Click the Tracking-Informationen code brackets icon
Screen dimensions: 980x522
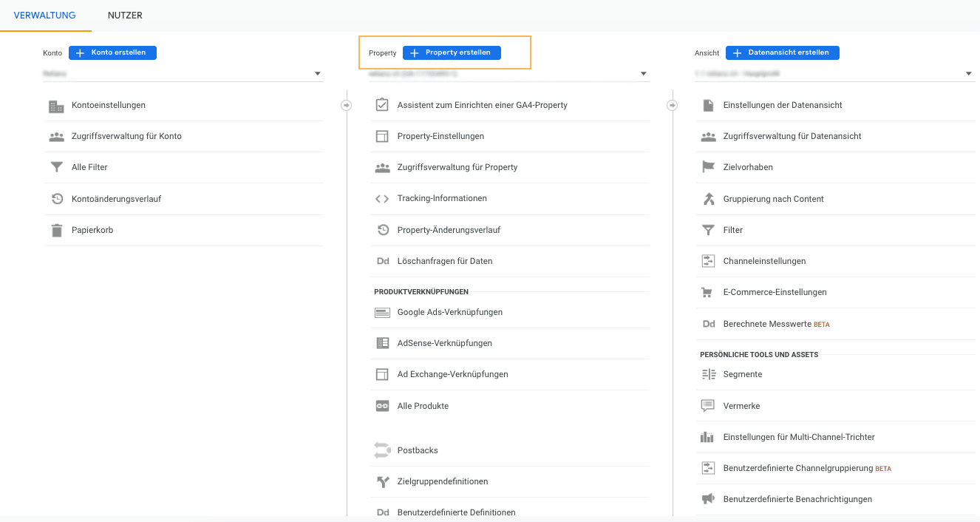[382, 199]
